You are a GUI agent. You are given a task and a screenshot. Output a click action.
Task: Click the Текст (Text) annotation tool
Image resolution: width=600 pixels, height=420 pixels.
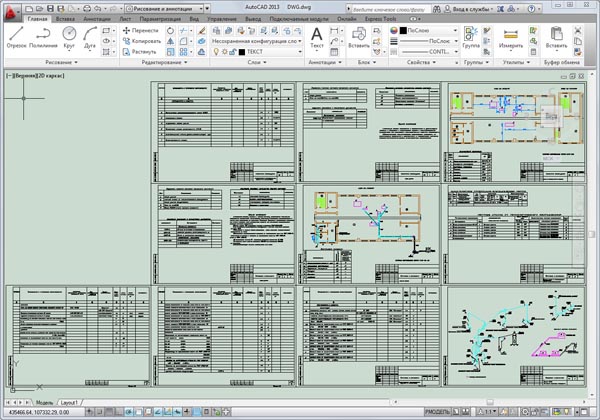(x=319, y=37)
